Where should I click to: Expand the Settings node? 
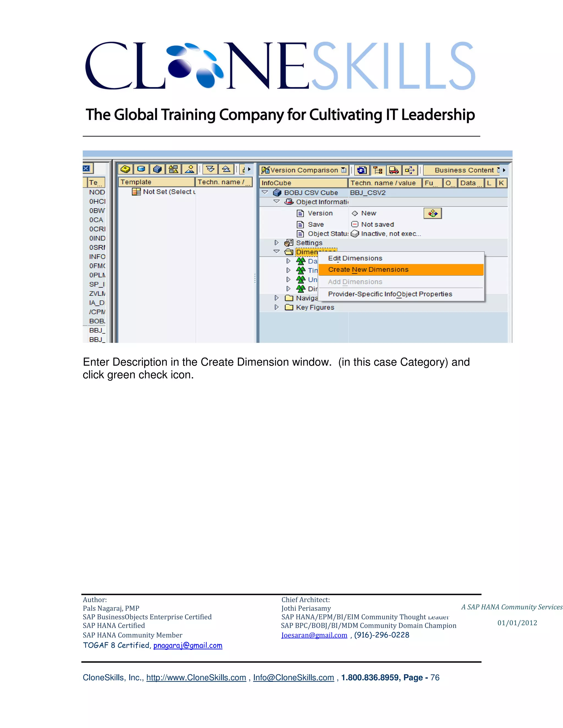277,243
